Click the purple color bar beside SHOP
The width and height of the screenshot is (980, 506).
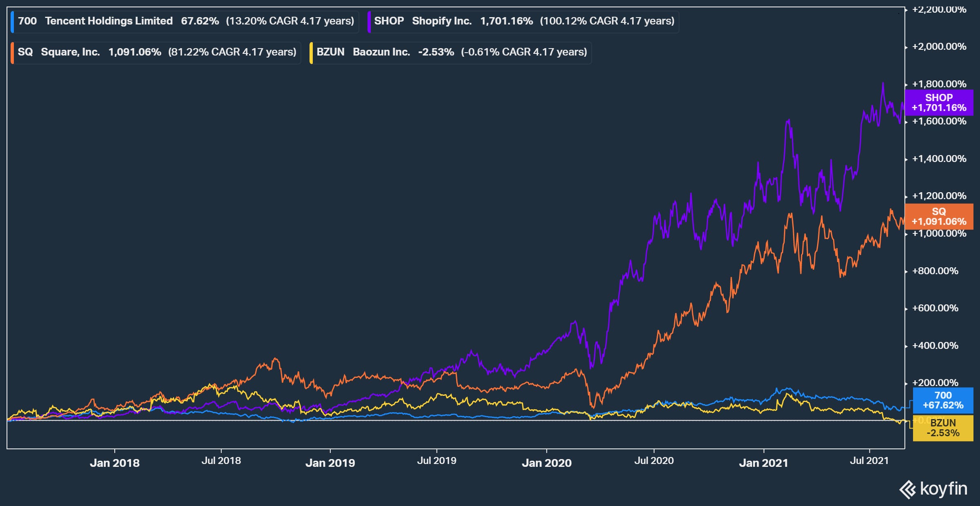pyautogui.click(x=369, y=21)
